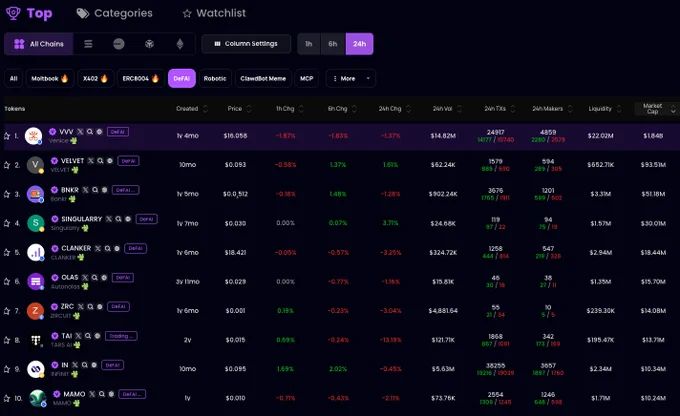Sort by 24h Vol column
This screenshot has width=680, height=416.
click(447, 109)
